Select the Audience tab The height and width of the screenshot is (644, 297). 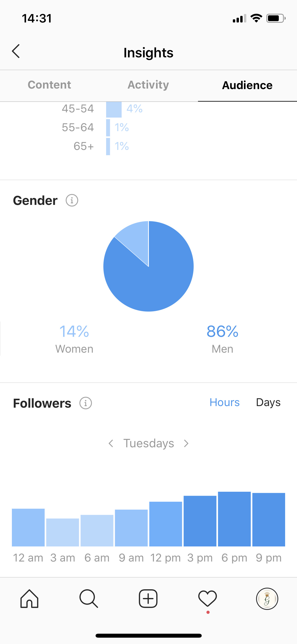[247, 85]
